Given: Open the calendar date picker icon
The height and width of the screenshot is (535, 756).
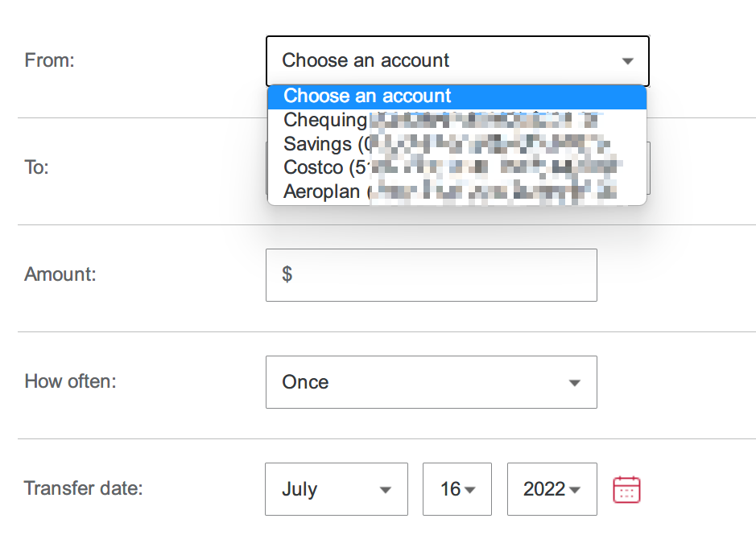Looking at the screenshot, I should tap(626, 489).
